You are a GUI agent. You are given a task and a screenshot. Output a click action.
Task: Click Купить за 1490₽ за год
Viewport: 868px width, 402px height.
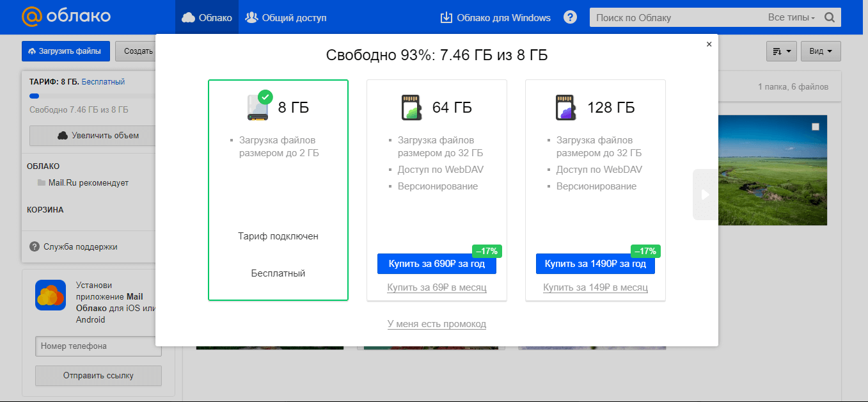coord(596,264)
